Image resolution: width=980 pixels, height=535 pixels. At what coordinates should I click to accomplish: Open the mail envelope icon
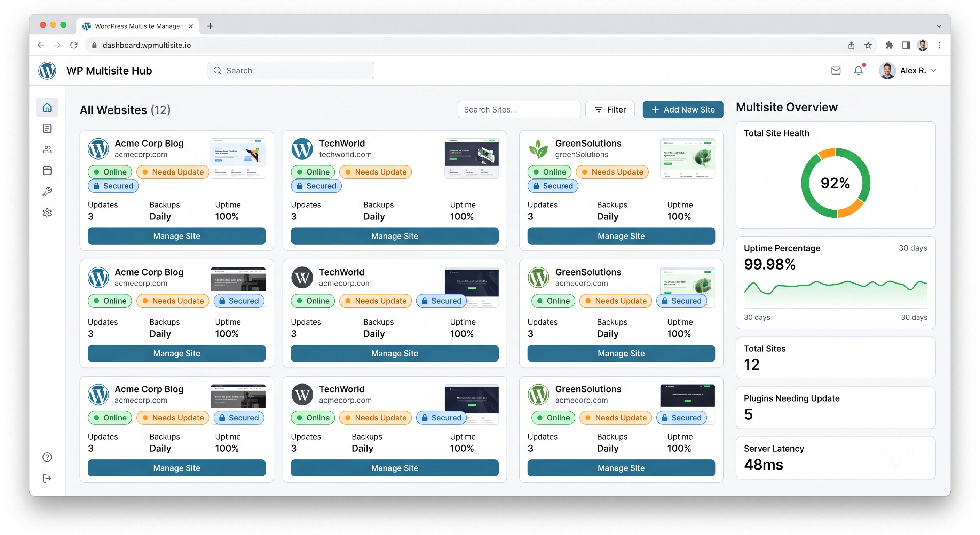[836, 70]
